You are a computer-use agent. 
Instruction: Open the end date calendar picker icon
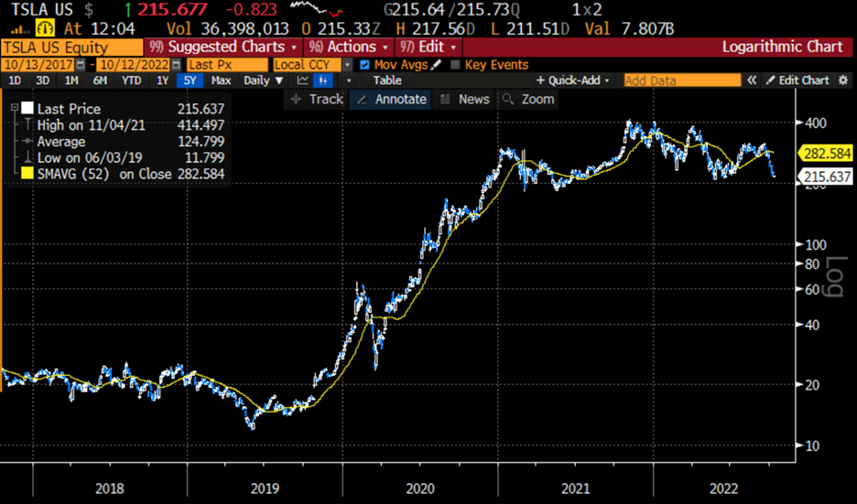(176, 64)
